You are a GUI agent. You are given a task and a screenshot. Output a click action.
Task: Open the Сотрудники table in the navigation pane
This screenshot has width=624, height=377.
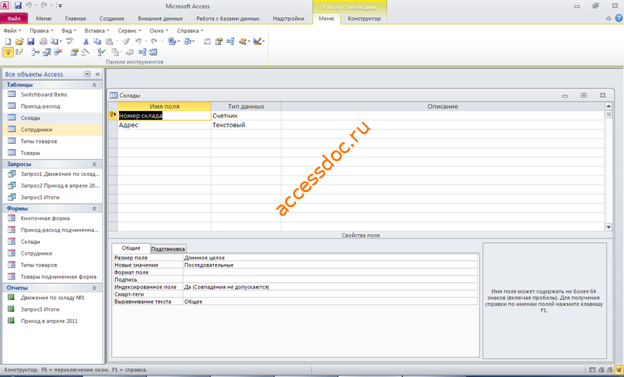click(36, 130)
